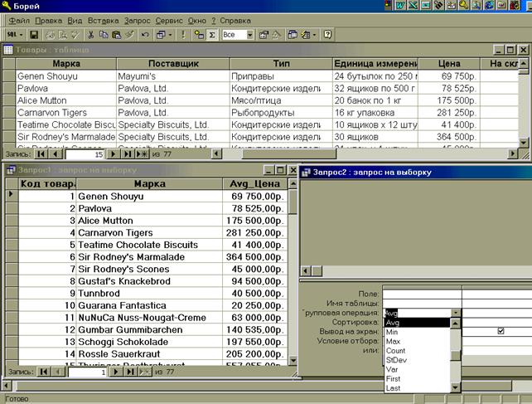The image size is (532, 404).
Task: Open the Query Type dropdown arrow
Action: [x=171, y=35]
